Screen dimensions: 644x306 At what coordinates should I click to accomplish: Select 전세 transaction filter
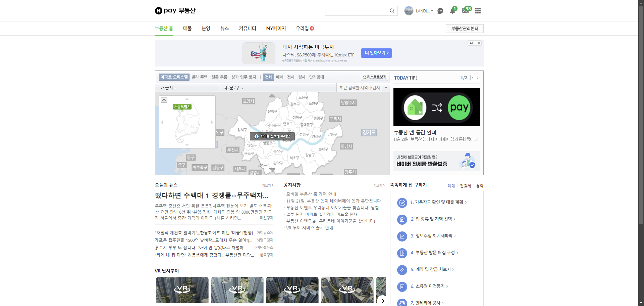point(291,77)
